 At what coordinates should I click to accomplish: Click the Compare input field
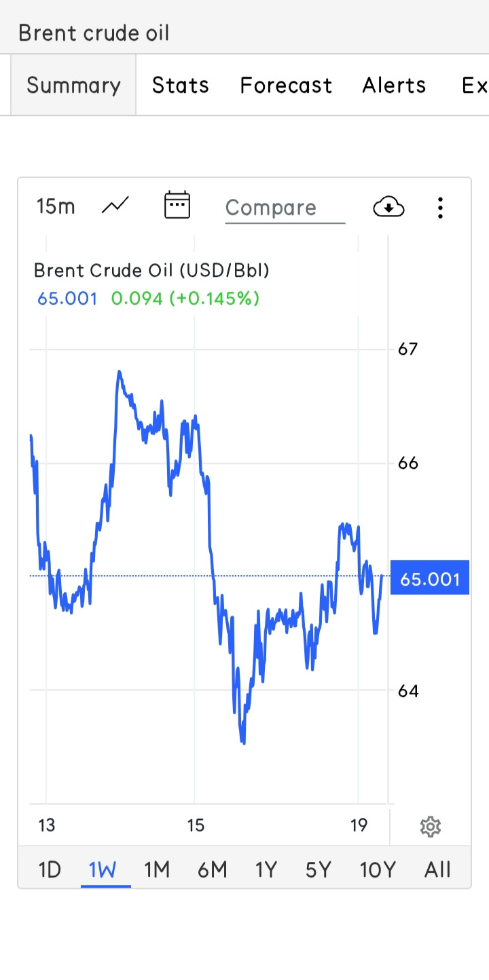click(x=285, y=208)
